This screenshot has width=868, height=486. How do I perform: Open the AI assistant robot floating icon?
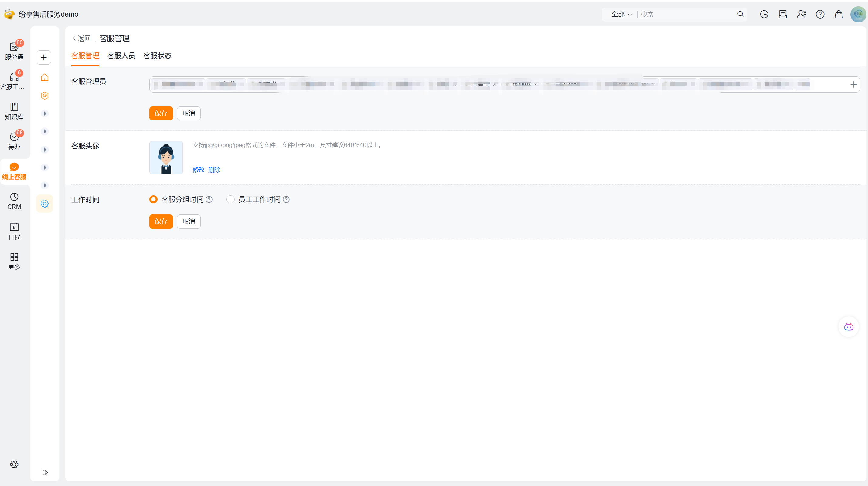tap(848, 327)
